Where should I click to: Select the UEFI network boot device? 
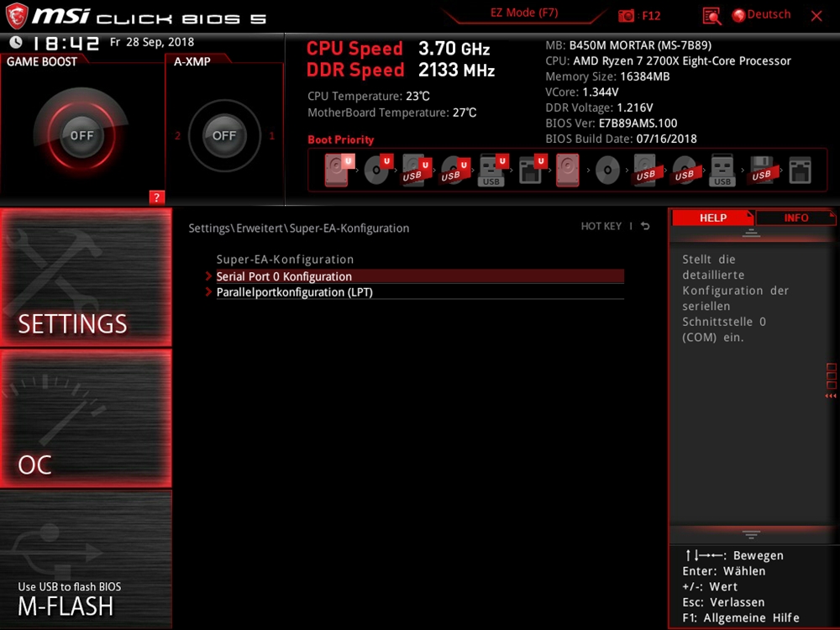[532, 170]
